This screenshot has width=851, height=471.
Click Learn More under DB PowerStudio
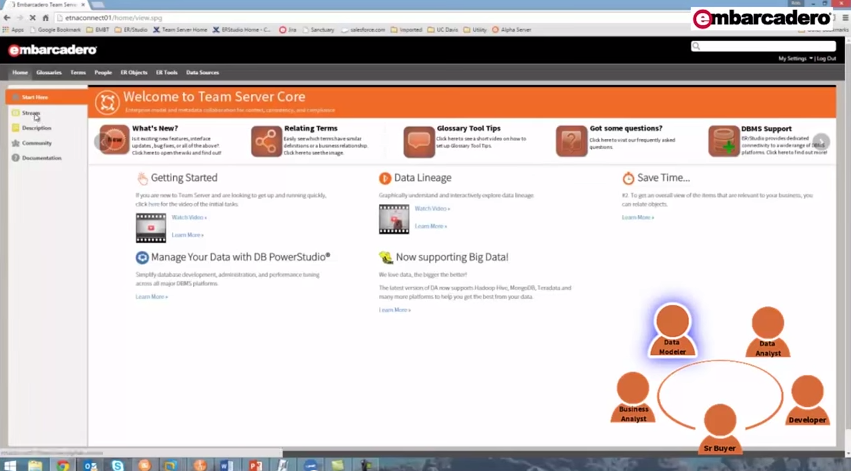pos(151,297)
